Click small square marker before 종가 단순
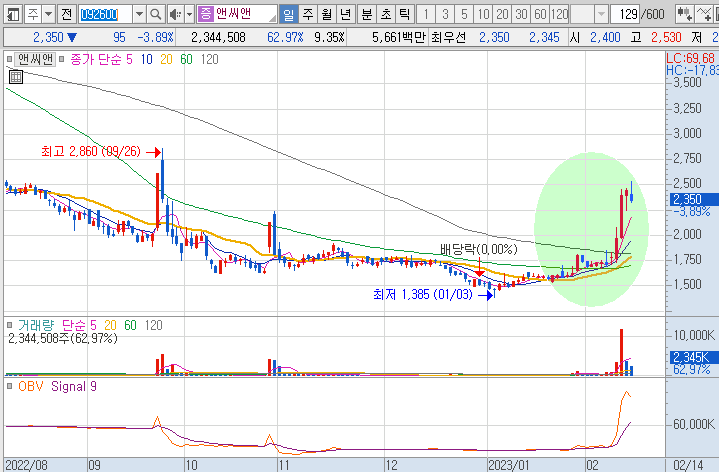The image size is (719, 472). (62, 59)
